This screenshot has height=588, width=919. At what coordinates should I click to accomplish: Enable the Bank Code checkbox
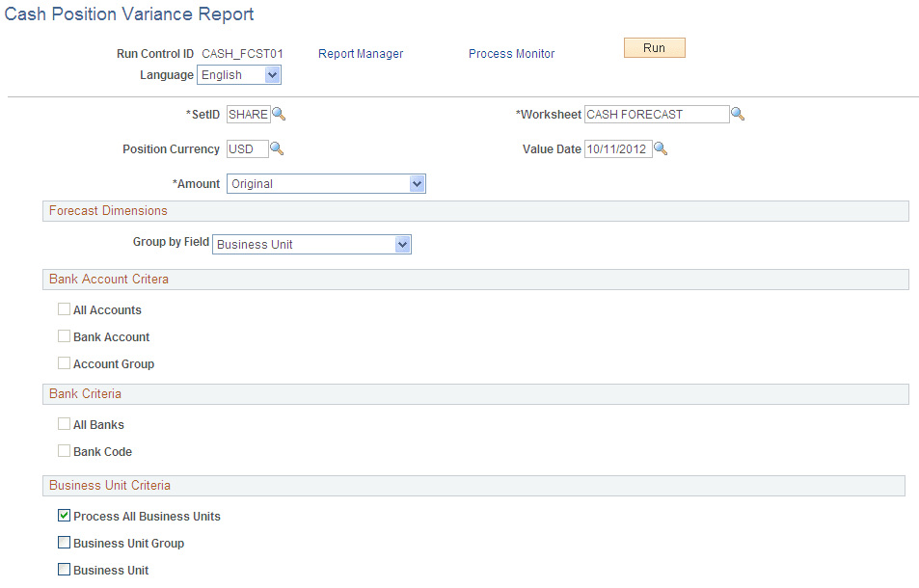(64, 451)
